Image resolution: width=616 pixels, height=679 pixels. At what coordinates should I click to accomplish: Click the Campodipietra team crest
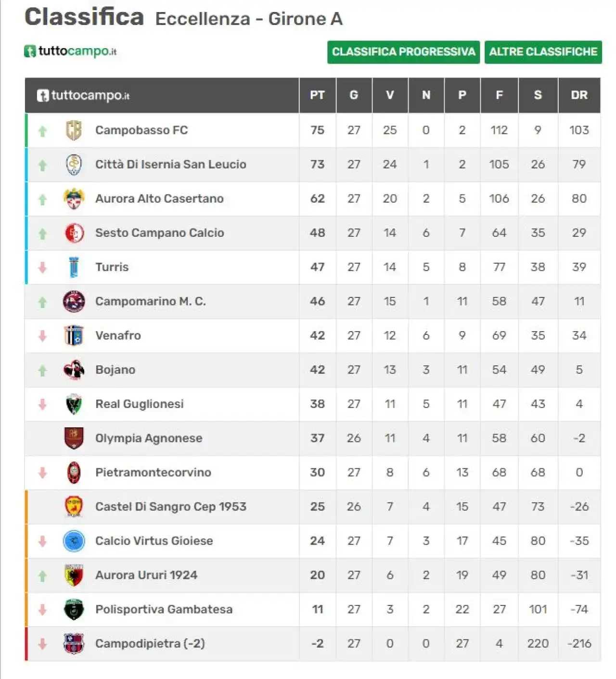[74, 643]
